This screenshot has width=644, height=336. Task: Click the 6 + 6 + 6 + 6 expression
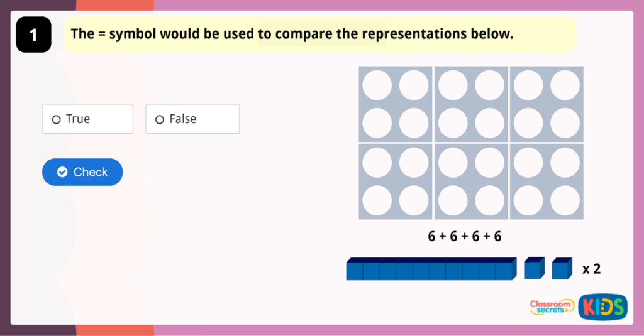[465, 237]
